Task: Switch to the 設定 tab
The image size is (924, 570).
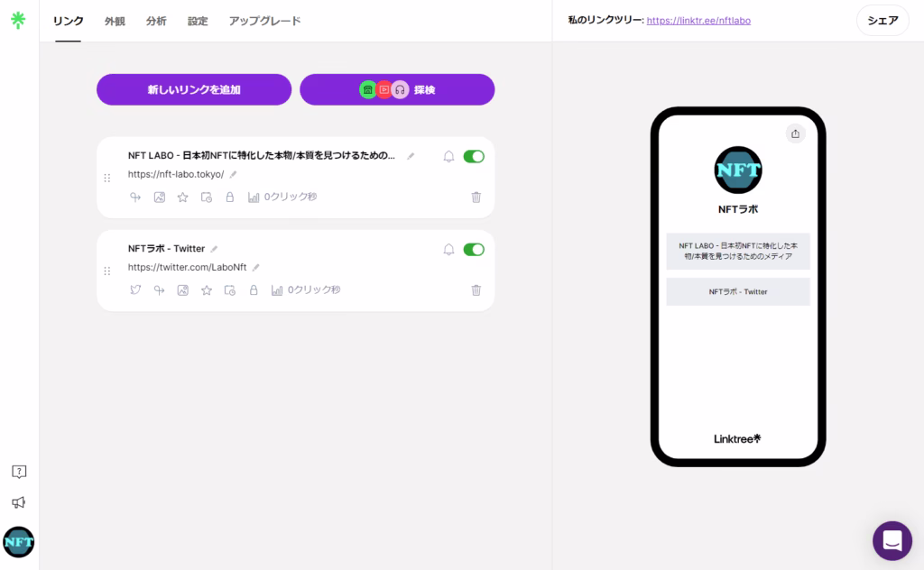Action: 198,21
